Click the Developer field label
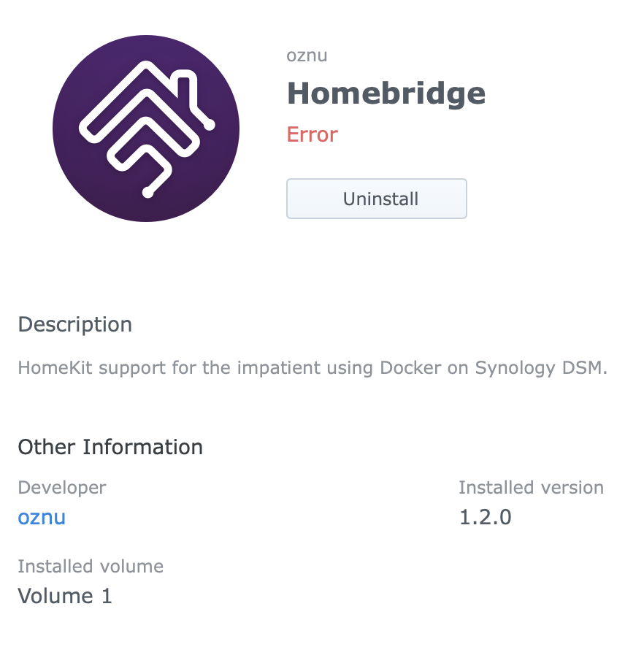Viewport: 644px width, 647px height. coord(61,487)
